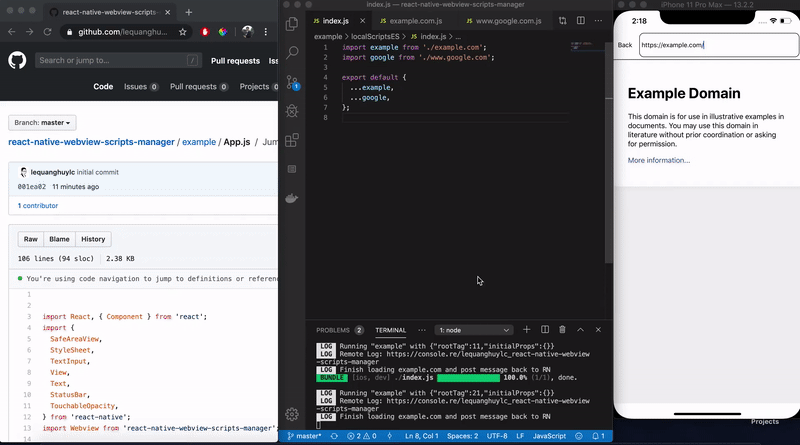The height and width of the screenshot is (445, 800).
Task: Open repository Issues tab
Action: click(141, 87)
